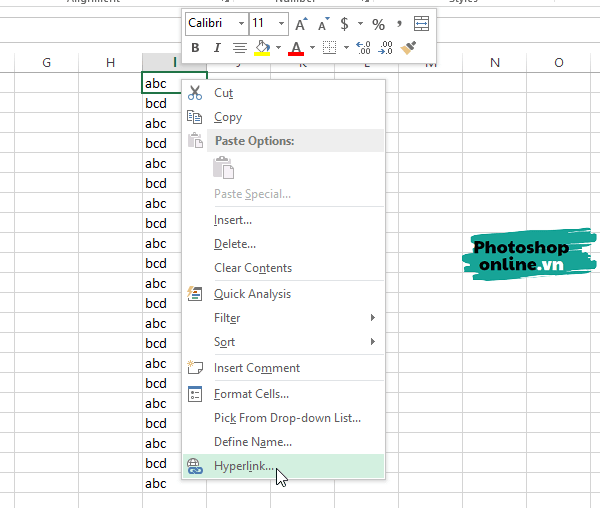Apply comma style format
The height and width of the screenshot is (508, 600).
pos(399,24)
